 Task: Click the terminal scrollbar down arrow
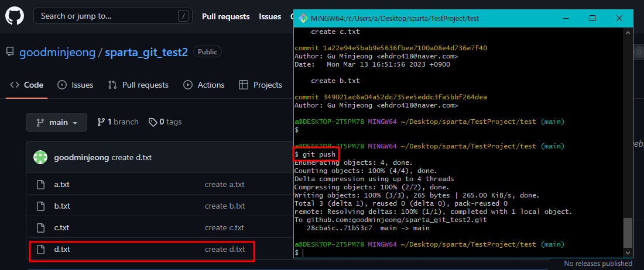[x=627, y=252]
